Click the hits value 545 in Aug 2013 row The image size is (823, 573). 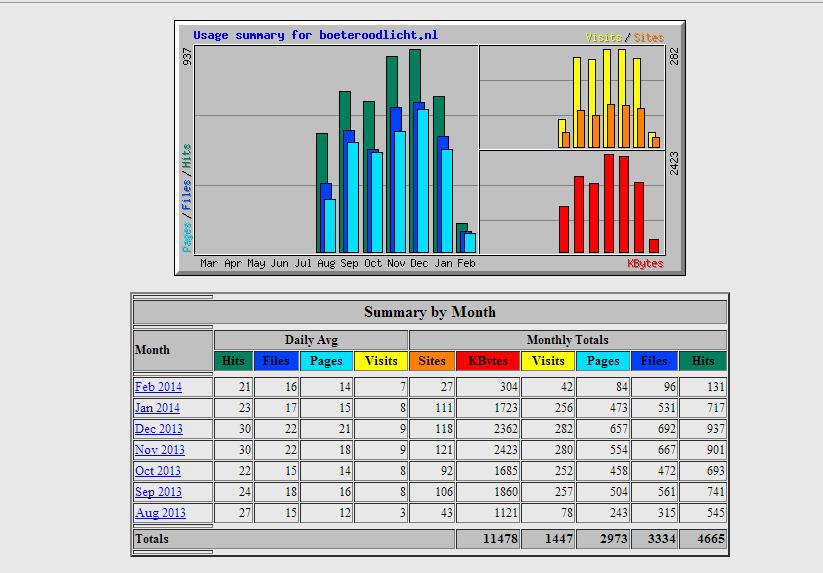pyautogui.click(x=715, y=513)
